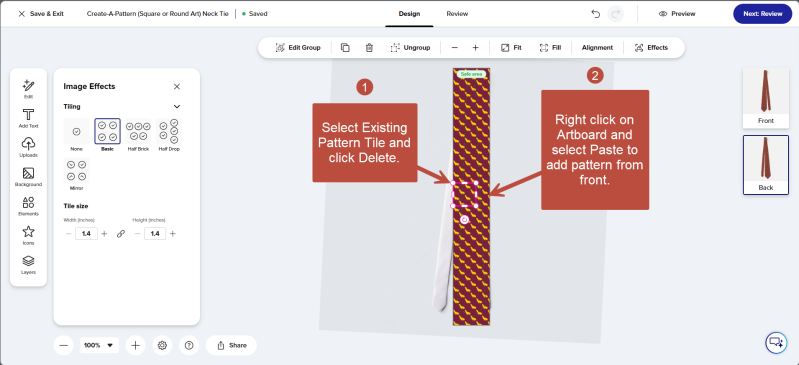
Task: Select the Front tie thumbnail
Action: coord(765,98)
